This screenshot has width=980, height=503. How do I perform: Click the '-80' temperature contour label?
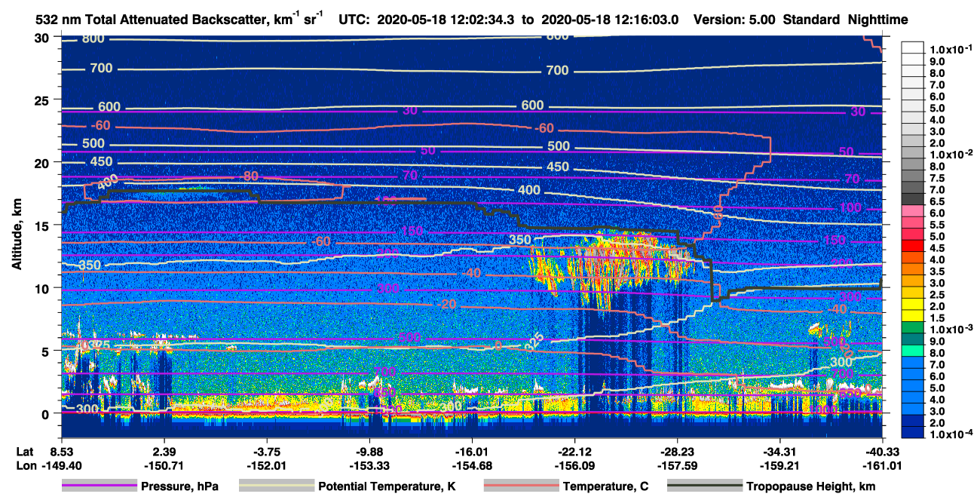[x=250, y=176]
